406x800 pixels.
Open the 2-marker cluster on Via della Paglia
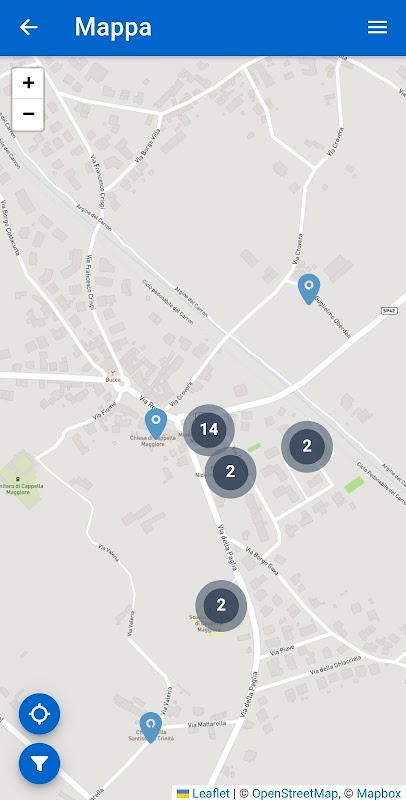[221, 606]
